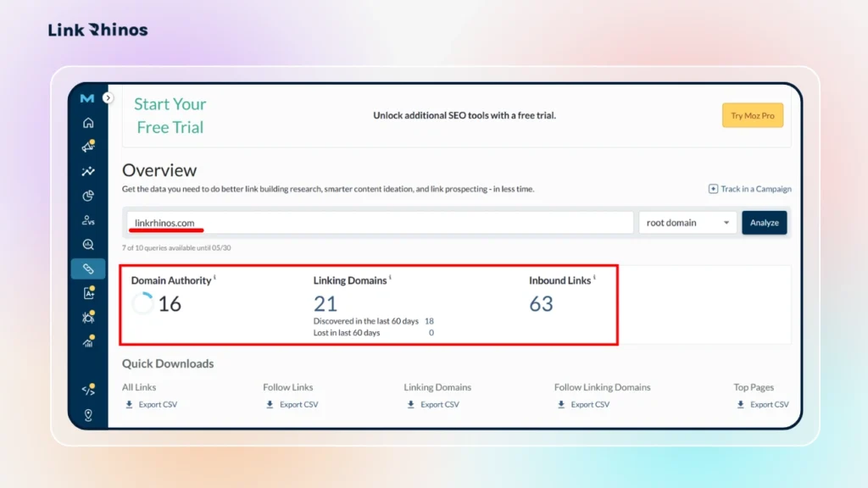
Task: Click the Inbound Links value 63
Action: 541,304
